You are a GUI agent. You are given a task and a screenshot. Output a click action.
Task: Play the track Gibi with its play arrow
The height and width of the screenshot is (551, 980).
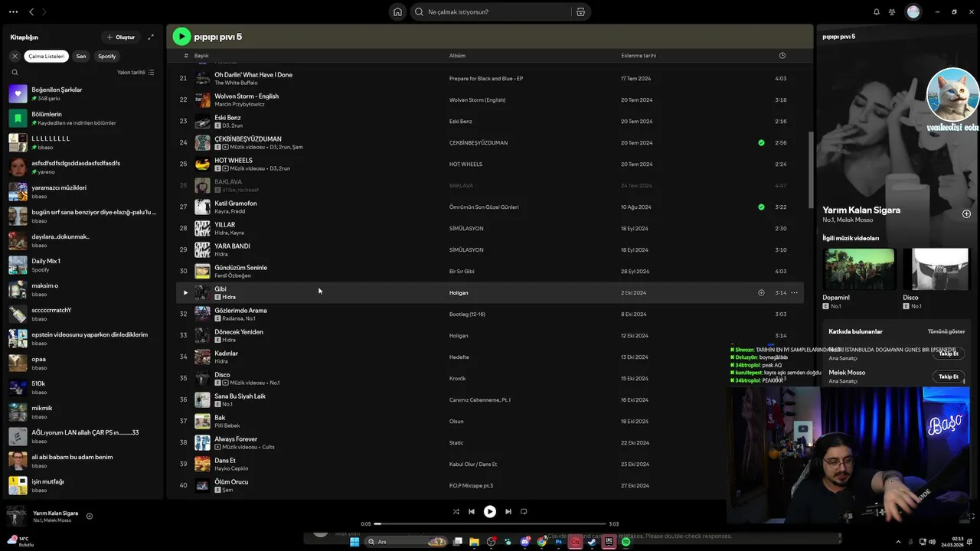coord(185,292)
